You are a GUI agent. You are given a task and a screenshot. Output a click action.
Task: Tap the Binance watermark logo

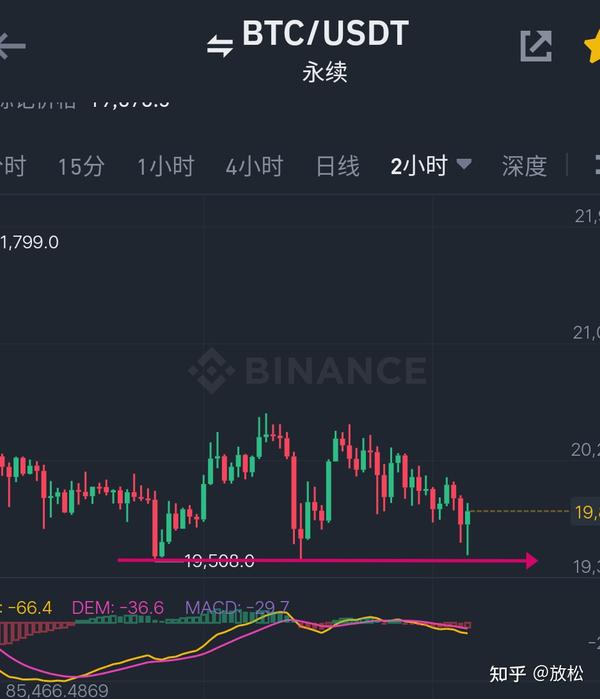pos(307,370)
